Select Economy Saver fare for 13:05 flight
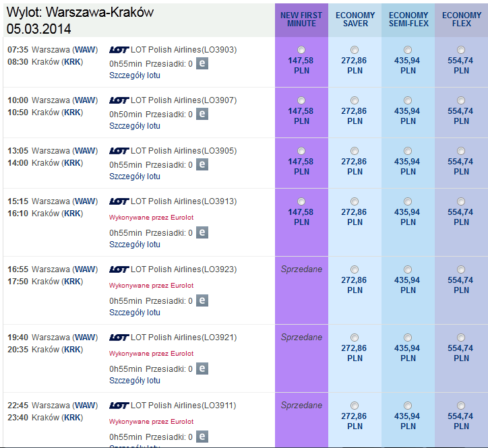 point(355,151)
